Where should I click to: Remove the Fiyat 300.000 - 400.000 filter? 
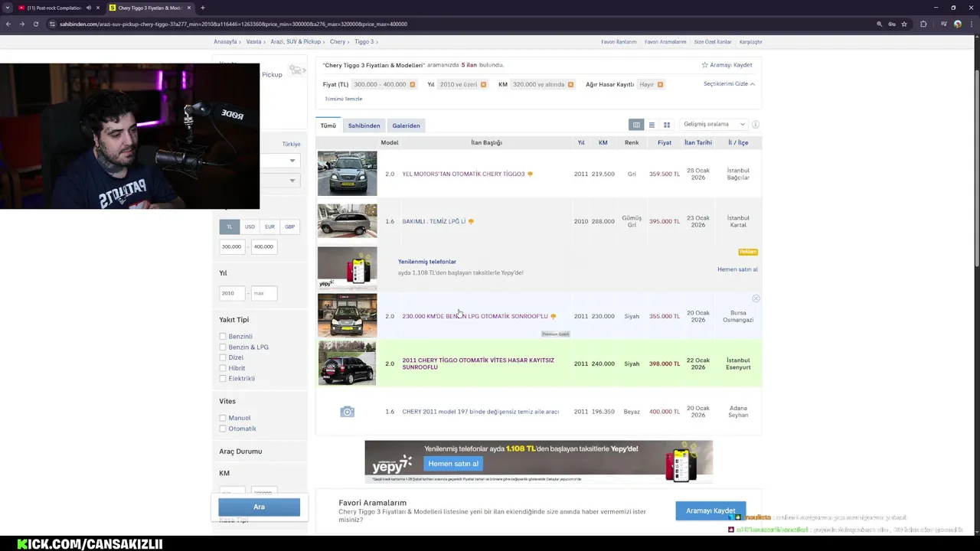pos(412,84)
